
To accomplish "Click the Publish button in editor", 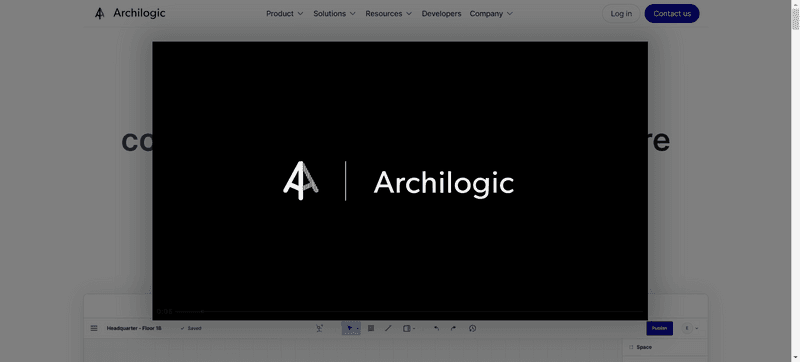I will pyautogui.click(x=659, y=328).
